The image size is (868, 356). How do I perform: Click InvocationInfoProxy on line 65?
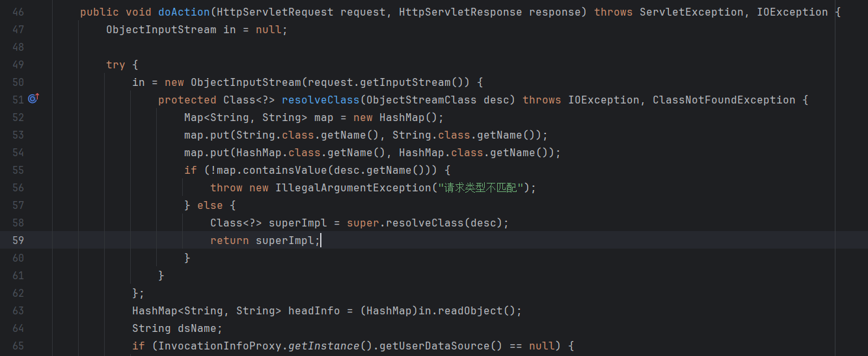(x=220, y=346)
